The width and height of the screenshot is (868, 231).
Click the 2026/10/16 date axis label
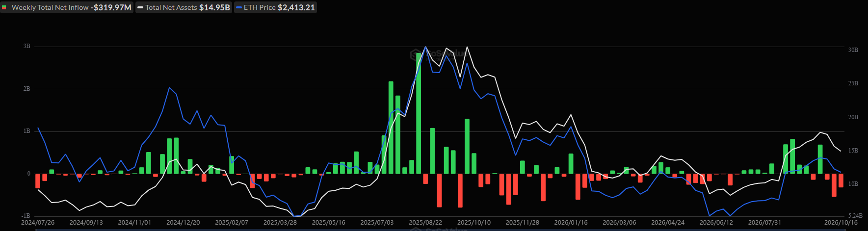tap(841, 222)
